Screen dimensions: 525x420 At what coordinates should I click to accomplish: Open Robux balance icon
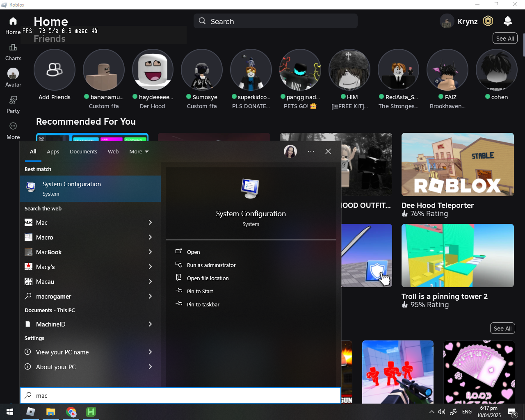click(488, 21)
